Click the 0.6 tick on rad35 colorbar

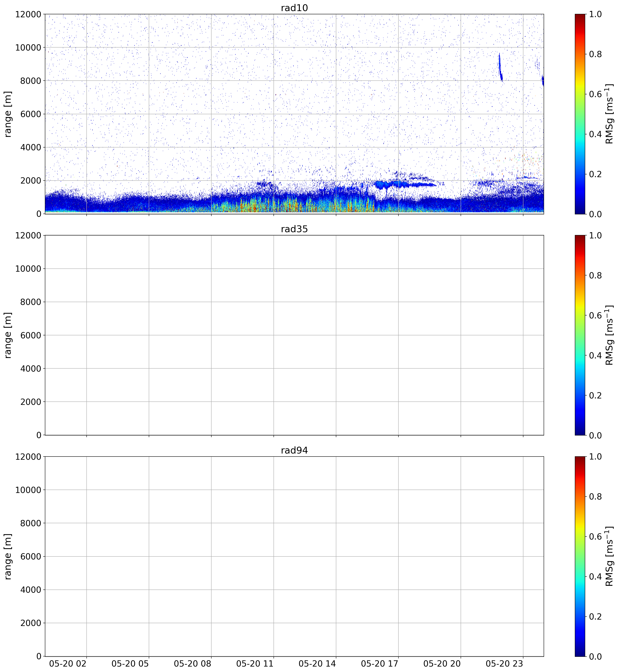[595, 315]
